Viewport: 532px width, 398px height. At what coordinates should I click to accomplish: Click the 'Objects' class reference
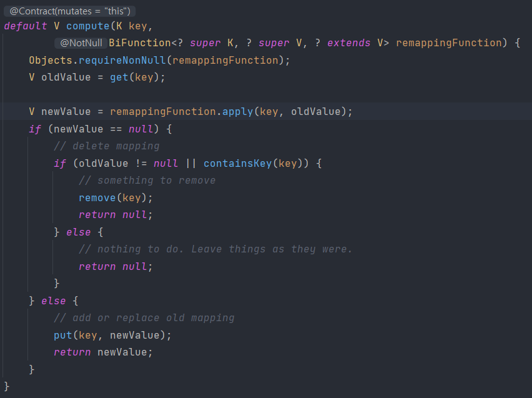tap(51, 61)
